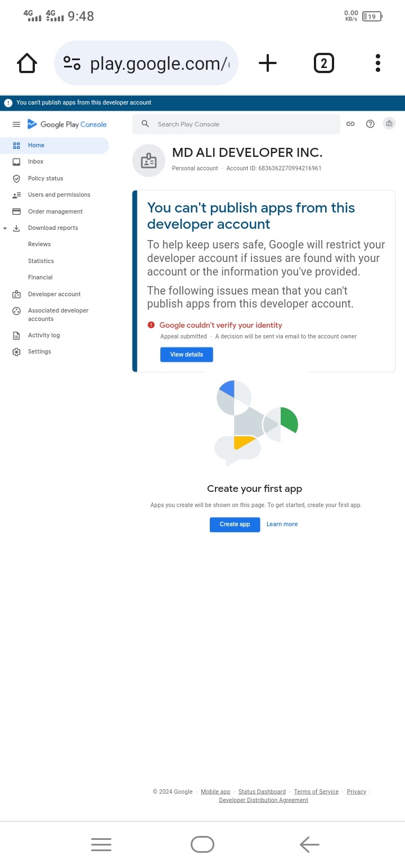Tap the browser home icon
This screenshot has height=868, width=405.
pos(27,63)
